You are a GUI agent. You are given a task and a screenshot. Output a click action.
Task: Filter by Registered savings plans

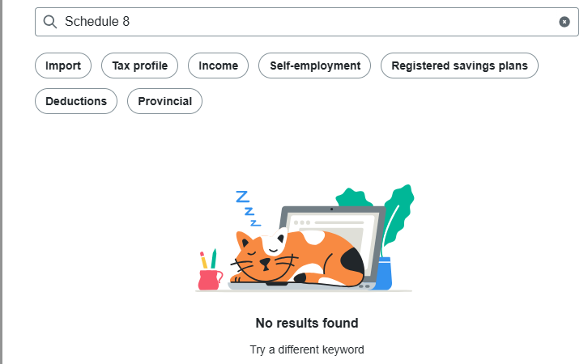tap(459, 66)
